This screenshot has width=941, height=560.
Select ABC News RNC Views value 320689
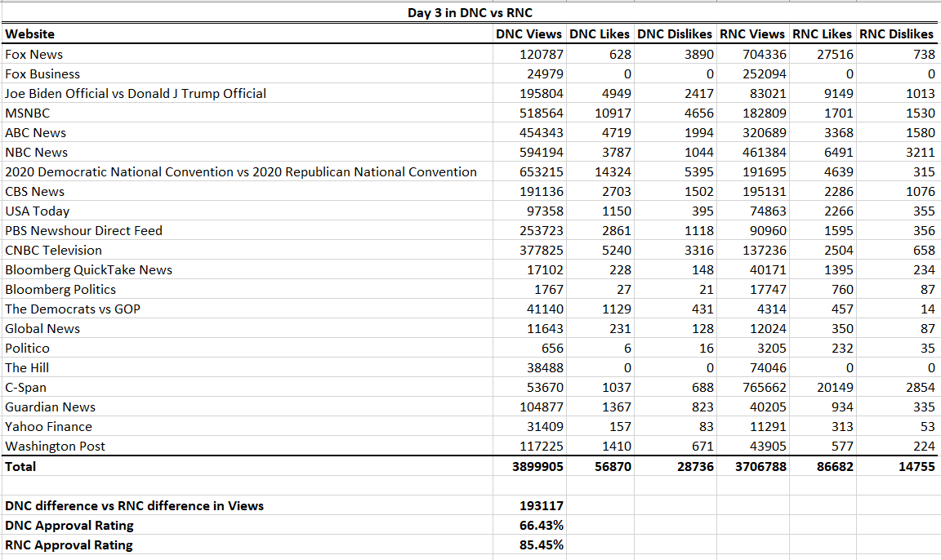pyautogui.click(x=752, y=132)
